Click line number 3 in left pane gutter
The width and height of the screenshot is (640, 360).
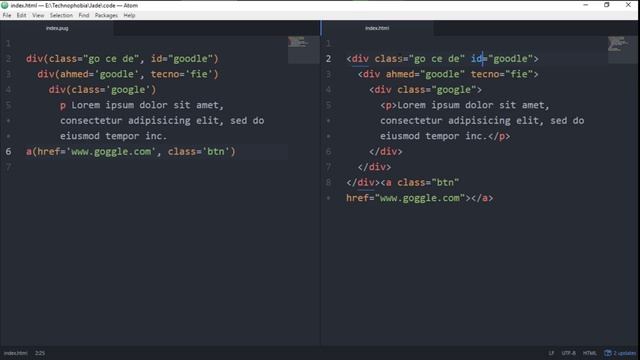click(8, 74)
